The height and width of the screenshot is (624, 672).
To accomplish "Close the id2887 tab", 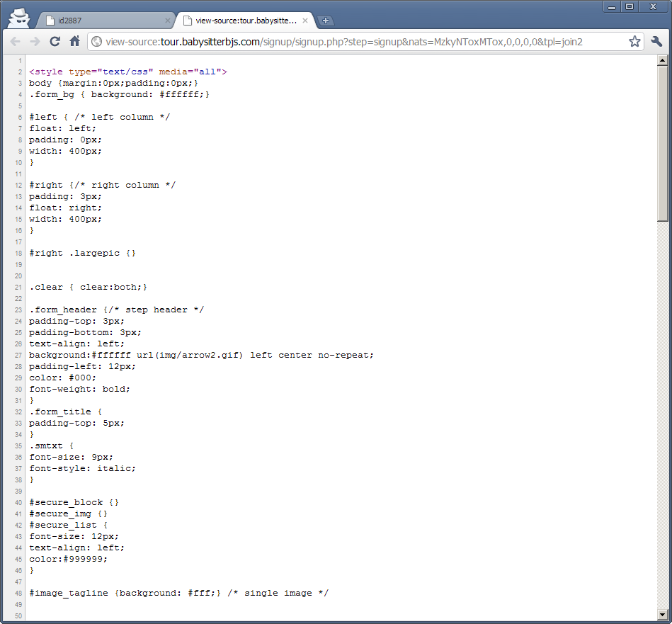I will tap(168, 21).
